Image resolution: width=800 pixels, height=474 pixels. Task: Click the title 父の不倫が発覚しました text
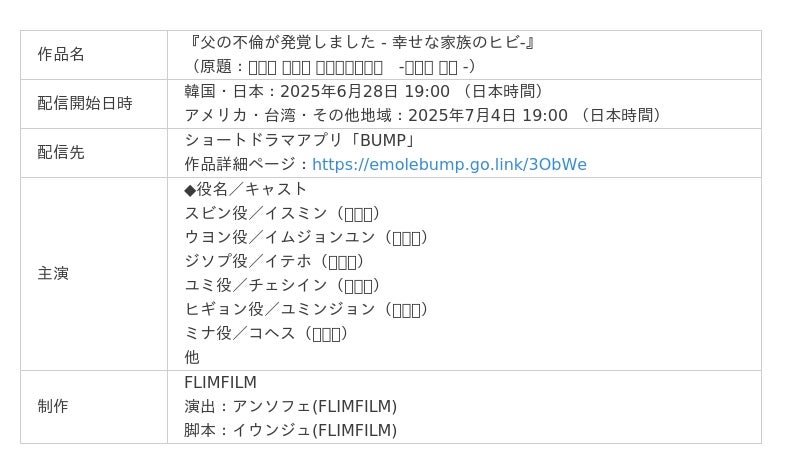click(363, 43)
